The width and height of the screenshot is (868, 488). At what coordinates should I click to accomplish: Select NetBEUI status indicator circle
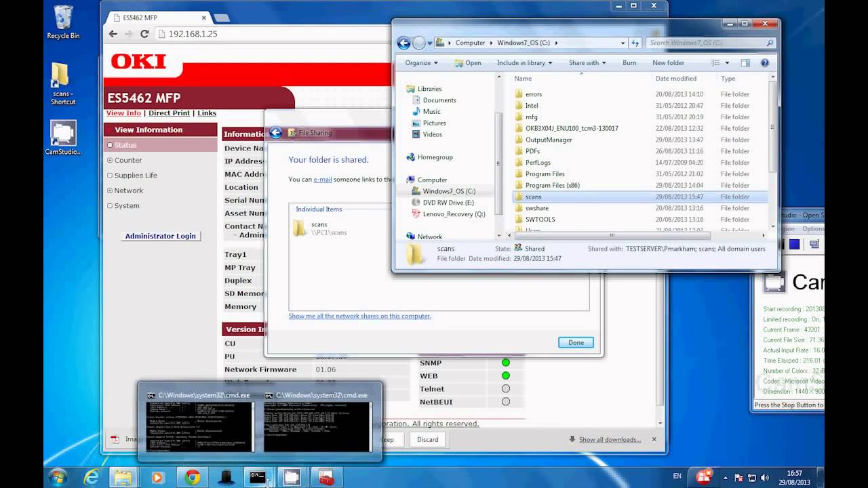(505, 402)
